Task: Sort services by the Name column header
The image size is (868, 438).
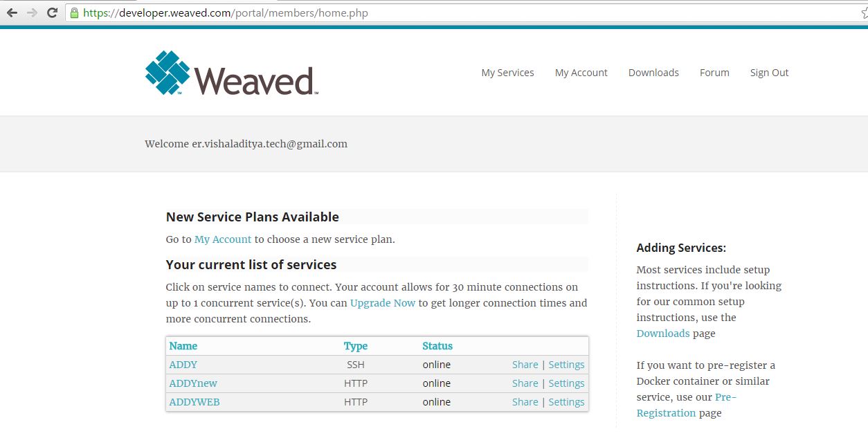Action: 183,345
